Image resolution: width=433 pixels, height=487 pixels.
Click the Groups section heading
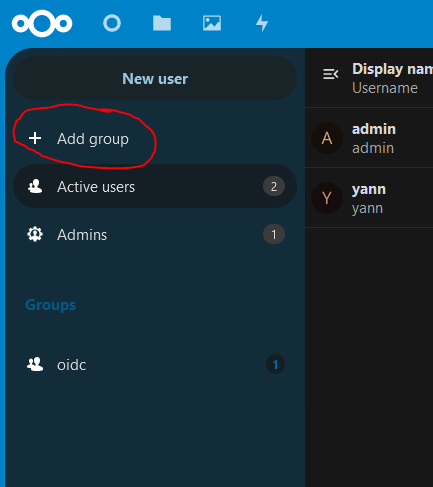[51, 305]
